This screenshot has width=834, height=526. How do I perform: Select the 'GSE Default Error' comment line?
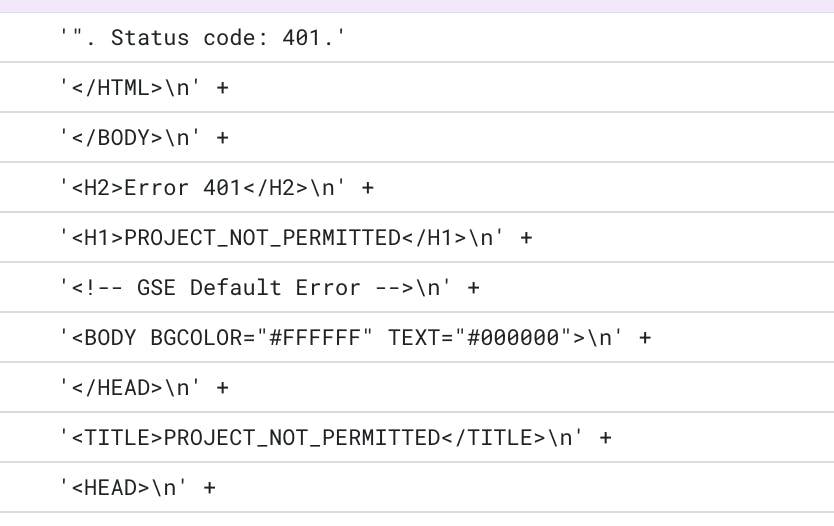(x=417, y=288)
